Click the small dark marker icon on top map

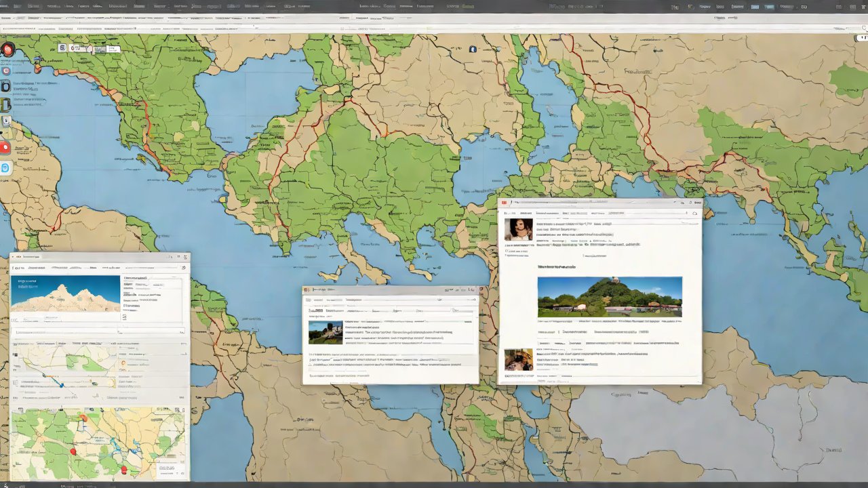coord(473,49)
